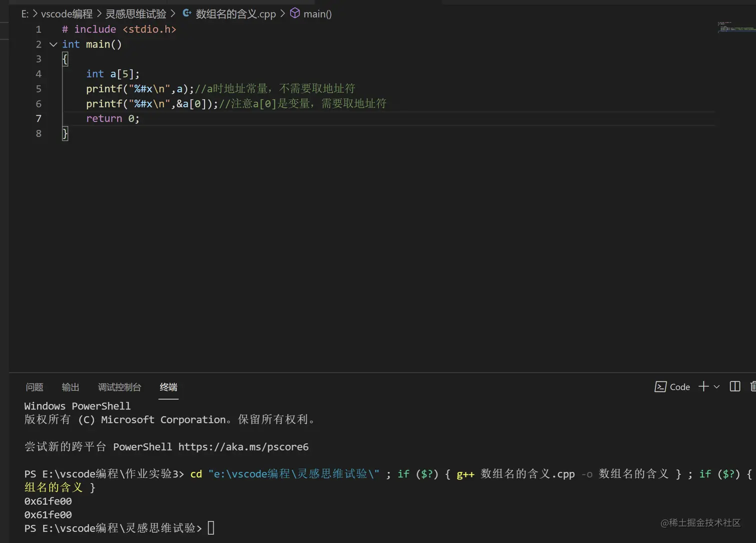Click the main() symbol cube icon
Image resolution: width=756 pixels, height=543 pixels.
click(295, 13)
